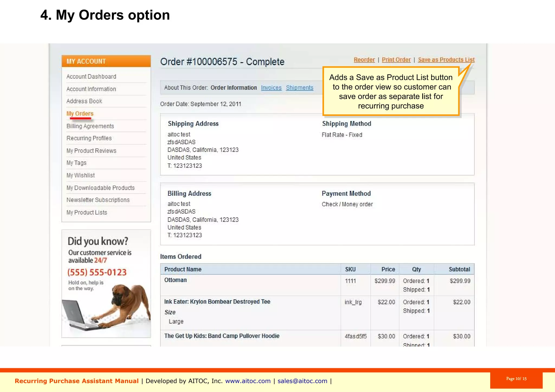Click the Items Ordered heading
The image size is (555, 392).
(181, 257)
